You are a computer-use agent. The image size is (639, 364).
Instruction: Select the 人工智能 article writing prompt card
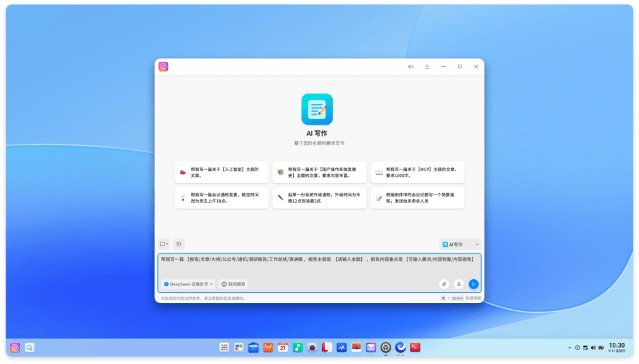click(x=222, y=172)
